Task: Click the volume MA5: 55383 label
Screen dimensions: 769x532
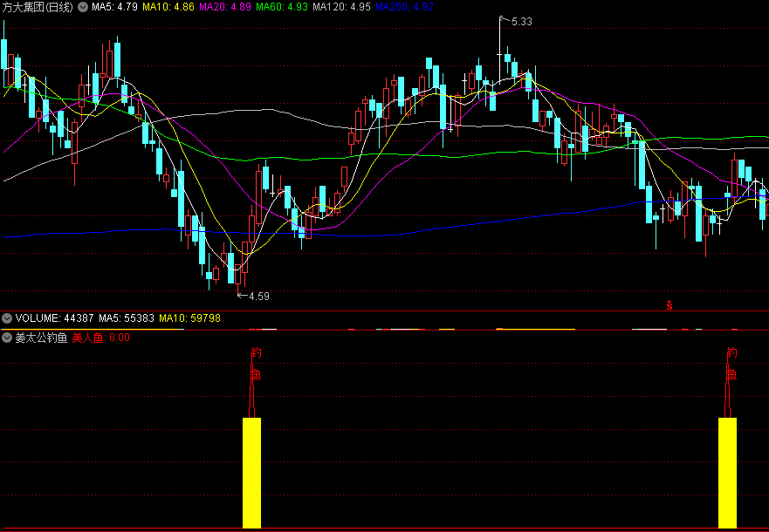Action: point(126,318)
